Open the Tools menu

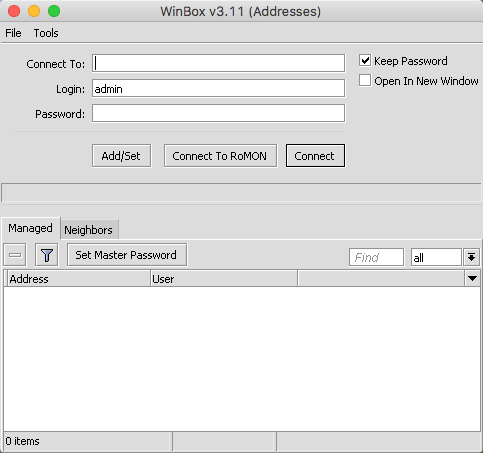point(46,33)
